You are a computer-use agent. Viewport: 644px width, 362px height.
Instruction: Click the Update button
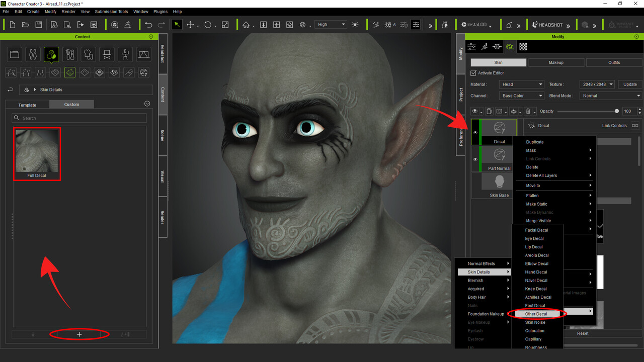pyautogui.click(x=630, y=84)
